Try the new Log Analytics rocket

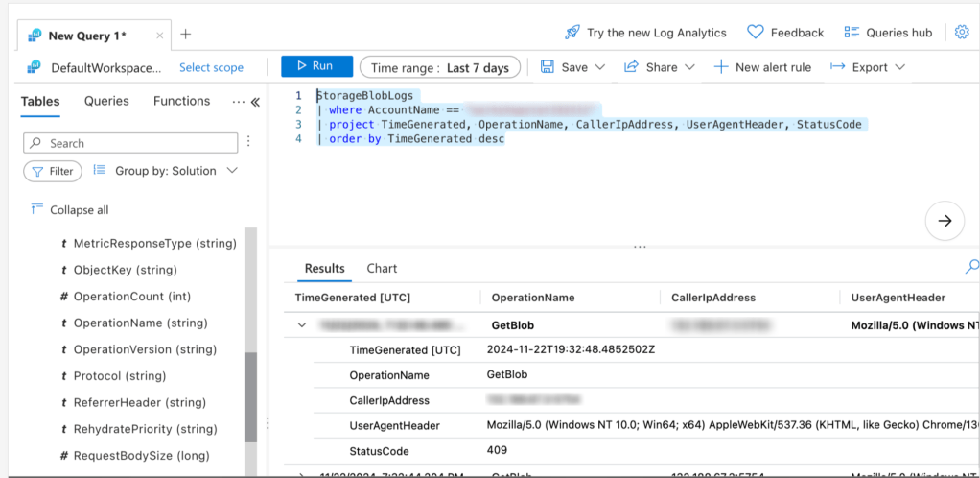pyautogui.click(x=572, y=33)
